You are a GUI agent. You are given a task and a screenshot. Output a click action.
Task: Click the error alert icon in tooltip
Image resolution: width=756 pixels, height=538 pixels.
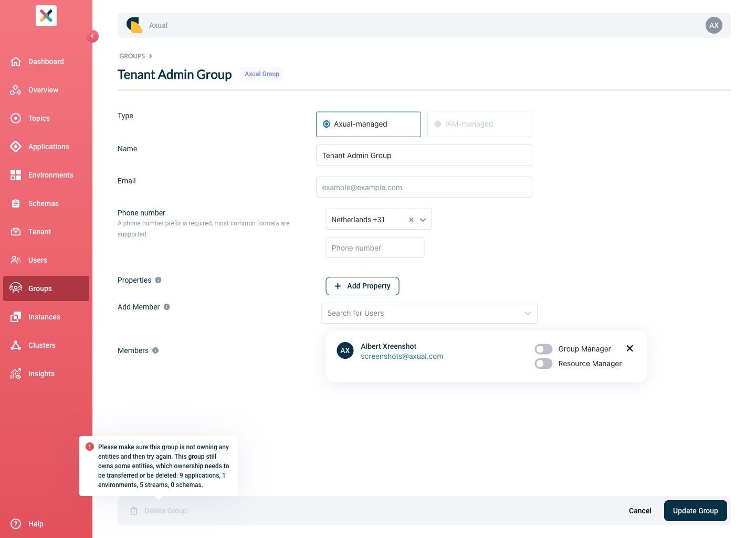[x=90, y=447]
